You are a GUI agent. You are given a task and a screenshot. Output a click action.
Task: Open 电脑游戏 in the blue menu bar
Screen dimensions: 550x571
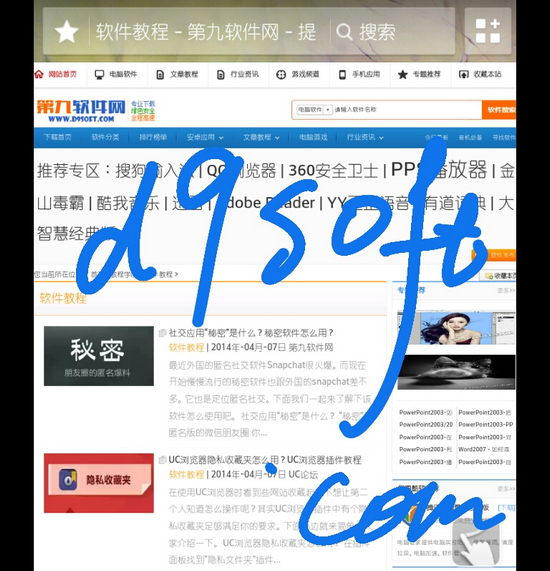point(313,137)
